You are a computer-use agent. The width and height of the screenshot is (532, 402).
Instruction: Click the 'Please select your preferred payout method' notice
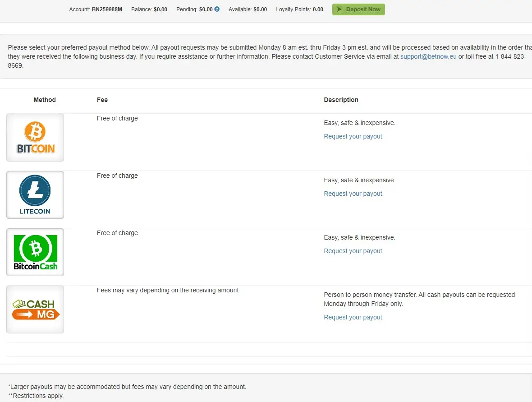(x=270, y=56)
